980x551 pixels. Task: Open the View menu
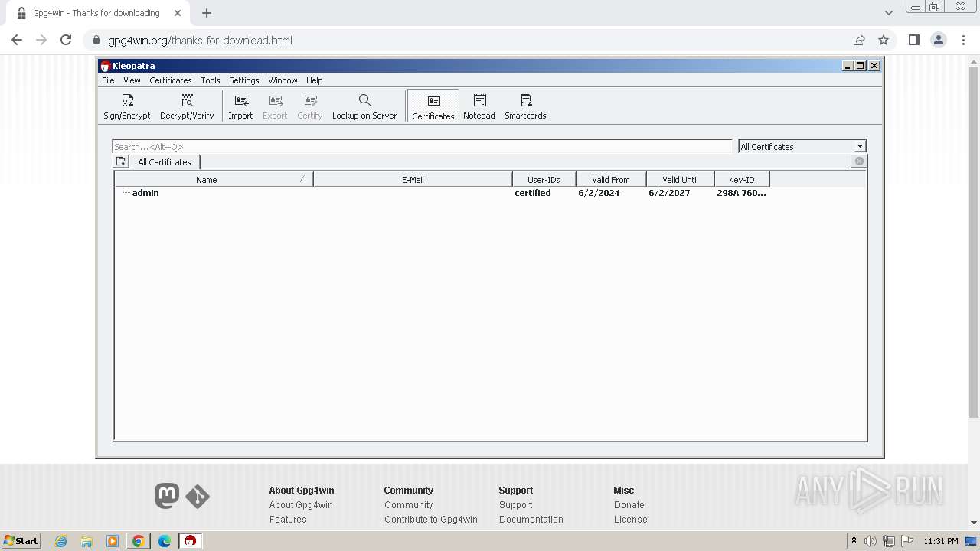[132, 80]
